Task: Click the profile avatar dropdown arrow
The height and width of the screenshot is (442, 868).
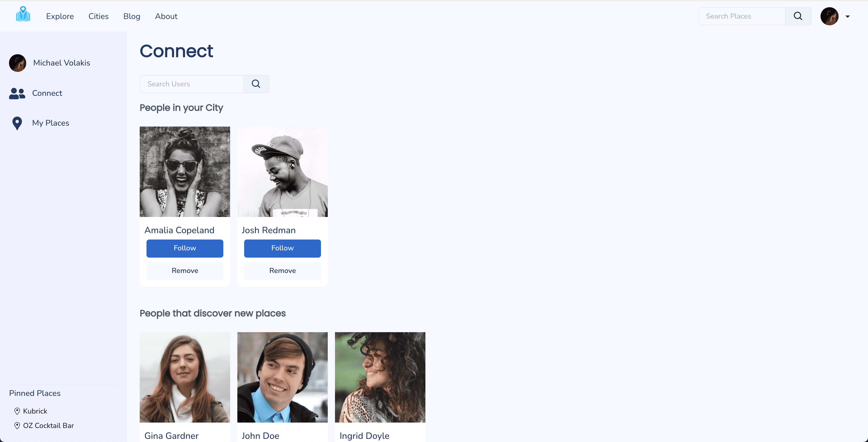Action: tap(848, 16)
